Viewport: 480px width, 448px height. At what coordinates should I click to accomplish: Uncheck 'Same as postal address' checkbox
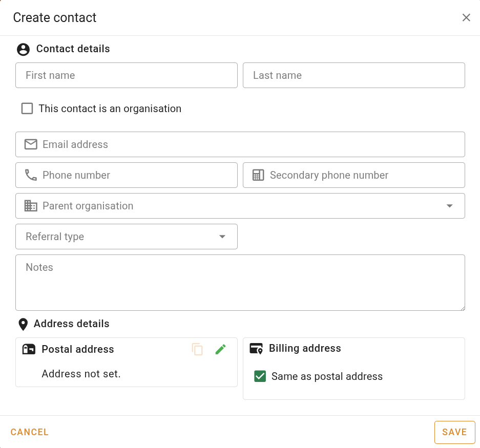(260, 376)
